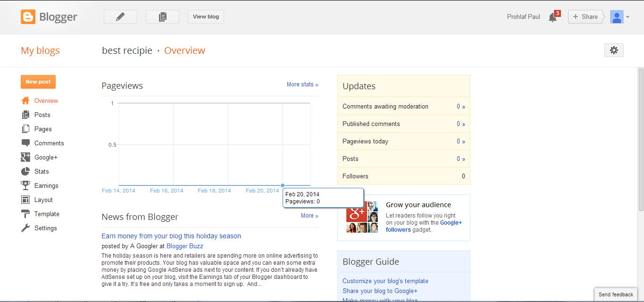Click the Layout icon in sidebar
The height and width of the screenshot is (302, 644).
25,200
